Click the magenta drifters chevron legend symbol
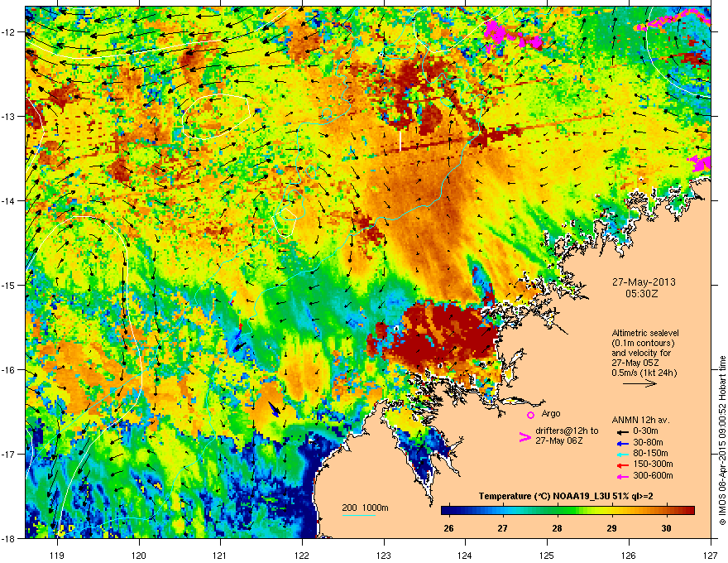 [523, 438]
